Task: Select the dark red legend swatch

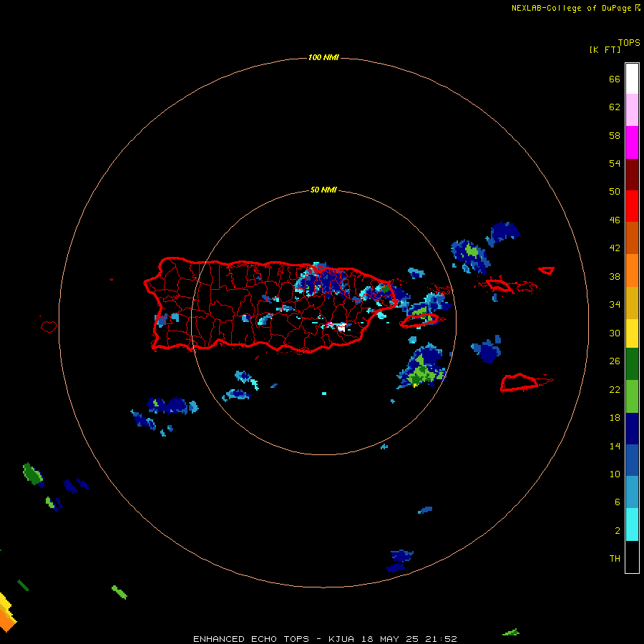Action: tap(632, 174)
